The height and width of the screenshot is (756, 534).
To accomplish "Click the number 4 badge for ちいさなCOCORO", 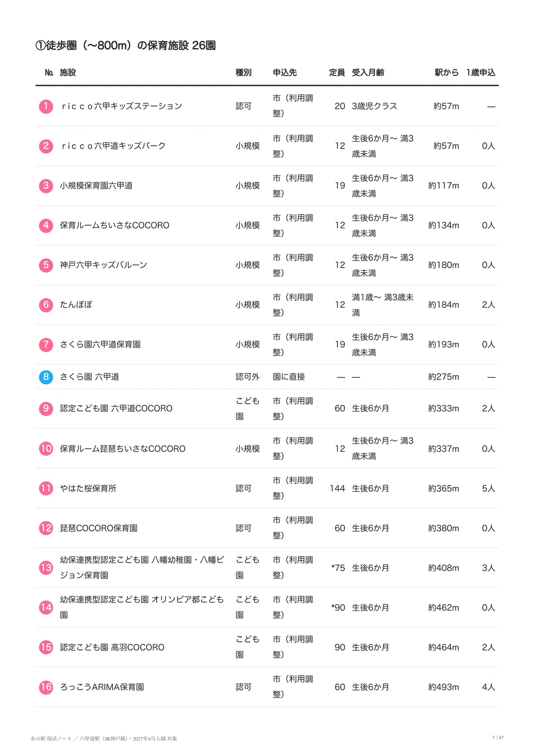I will [46, 226].
